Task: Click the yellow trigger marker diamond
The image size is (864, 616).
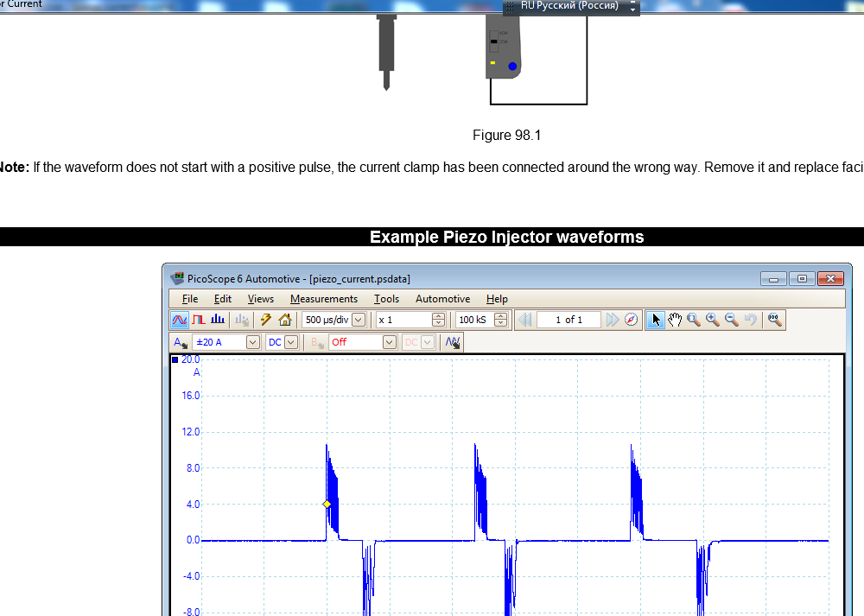Action: (x=327, y=505)
